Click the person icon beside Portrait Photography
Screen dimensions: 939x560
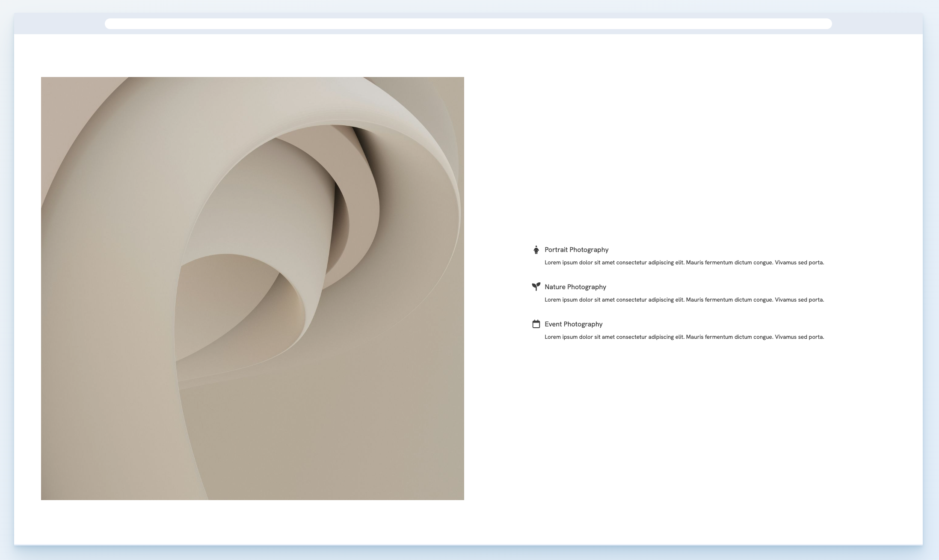click(536, 250)
